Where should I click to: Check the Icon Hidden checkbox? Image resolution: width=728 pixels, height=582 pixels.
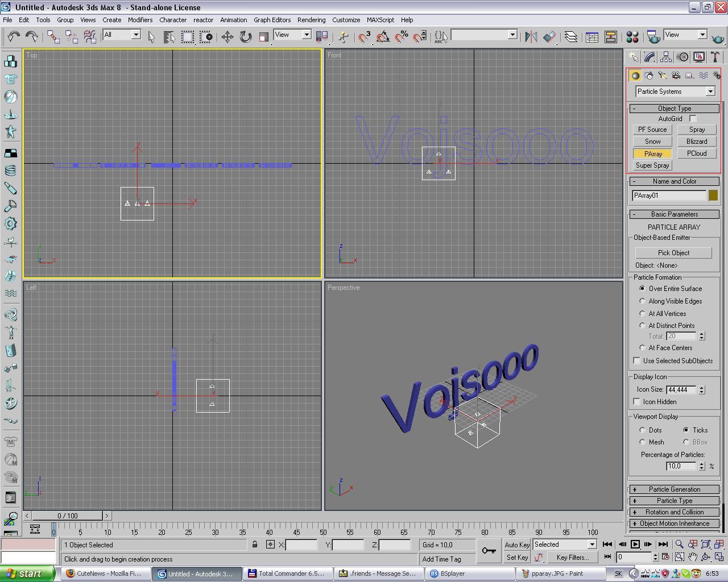[637, 402]
